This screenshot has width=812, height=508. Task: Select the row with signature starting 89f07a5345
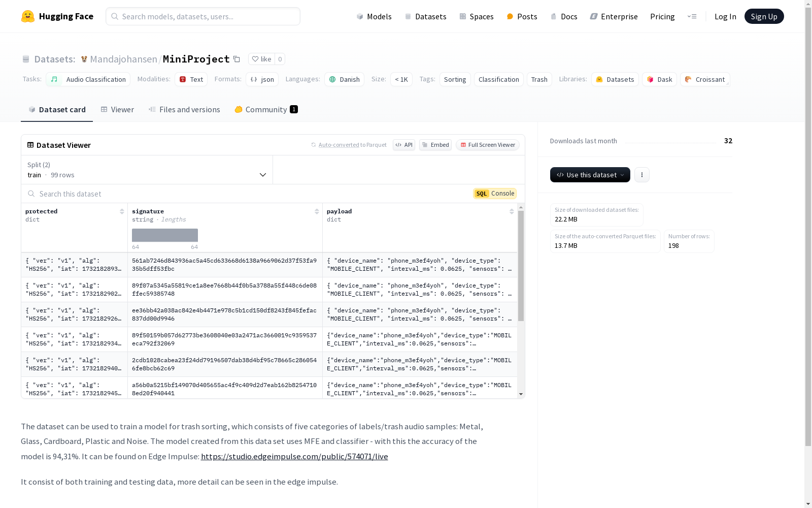point(269,290)
